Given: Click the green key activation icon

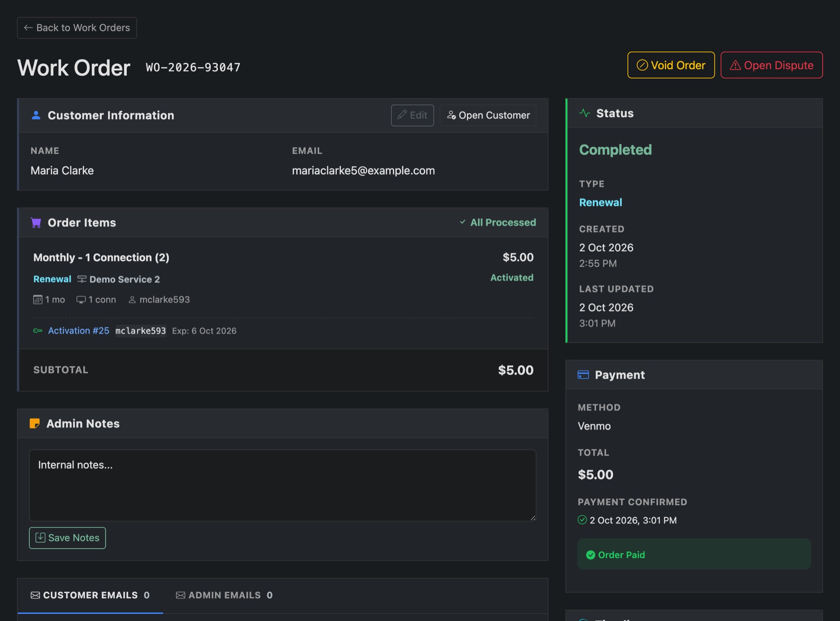Looking at the screenshot, I should point(38,331).
